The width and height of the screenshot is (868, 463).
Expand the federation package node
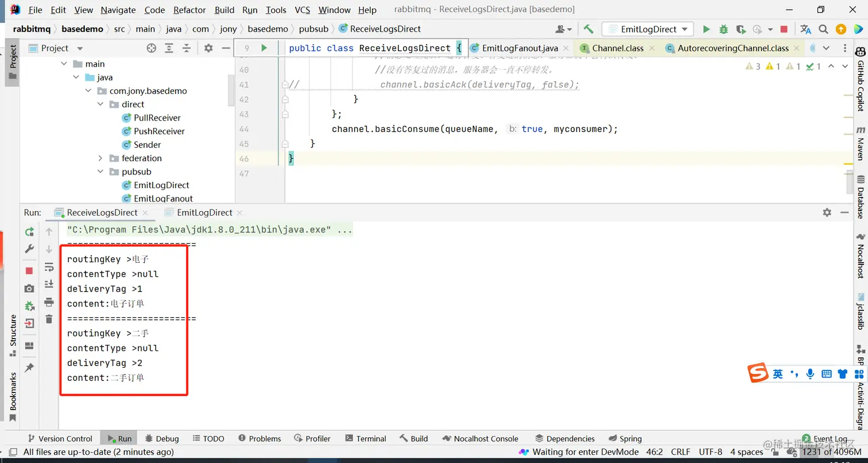tap(100, 158)
